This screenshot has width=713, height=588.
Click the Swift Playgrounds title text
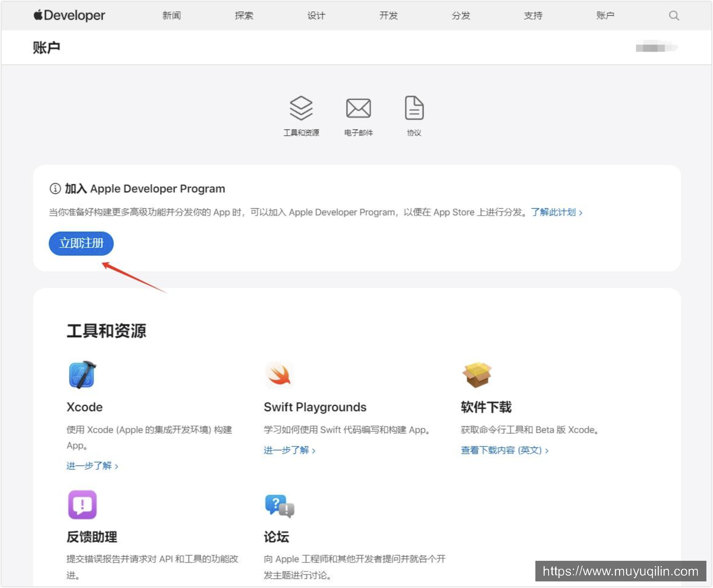(x=315, y=407)
